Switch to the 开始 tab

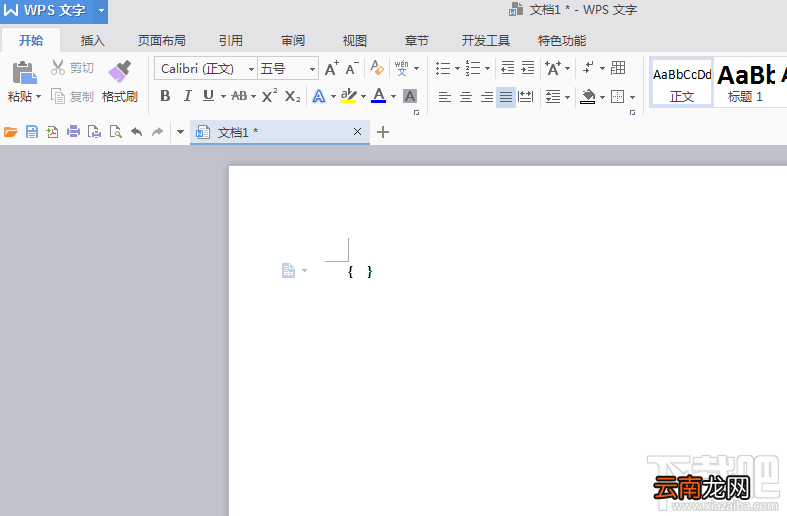(x=31, y=40)
